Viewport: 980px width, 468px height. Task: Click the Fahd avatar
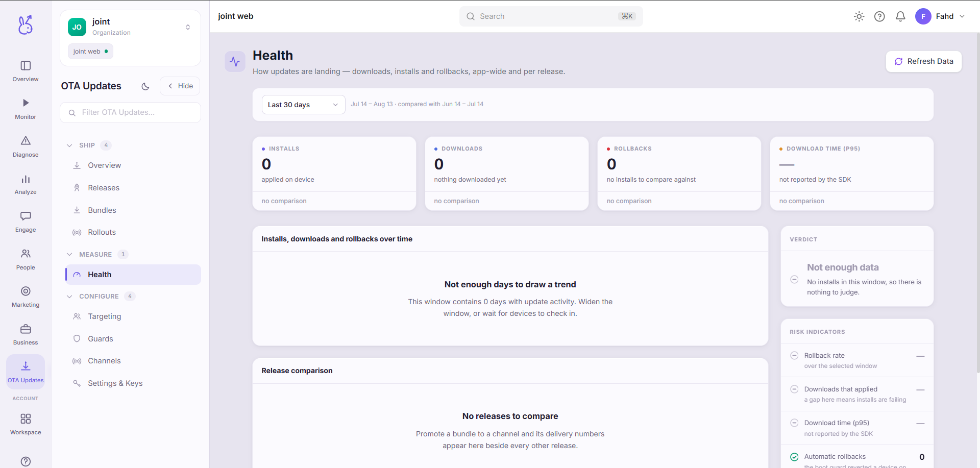click(923, 16)
